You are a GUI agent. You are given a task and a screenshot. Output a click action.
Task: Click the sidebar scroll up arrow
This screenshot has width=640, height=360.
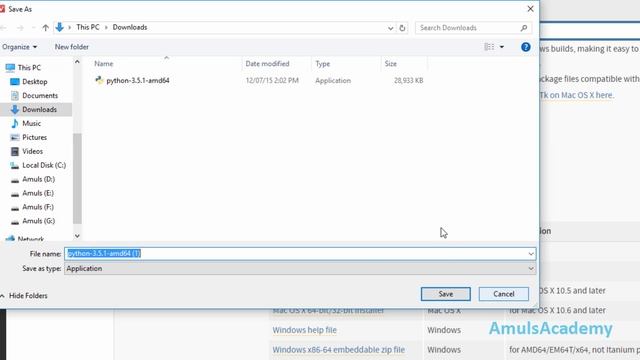click(x=77, y=62)
